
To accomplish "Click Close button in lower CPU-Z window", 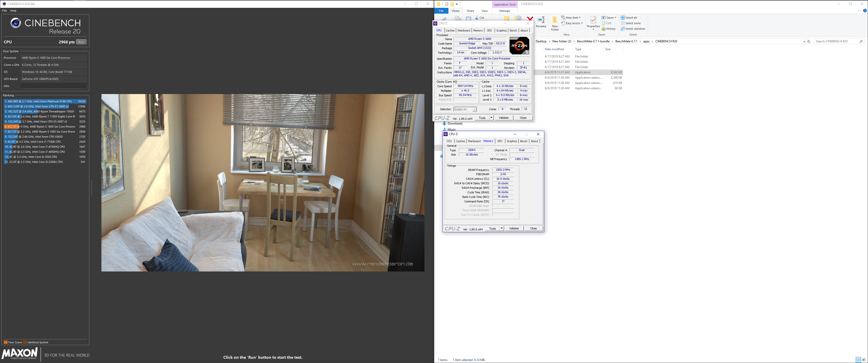I will [533, 229].
